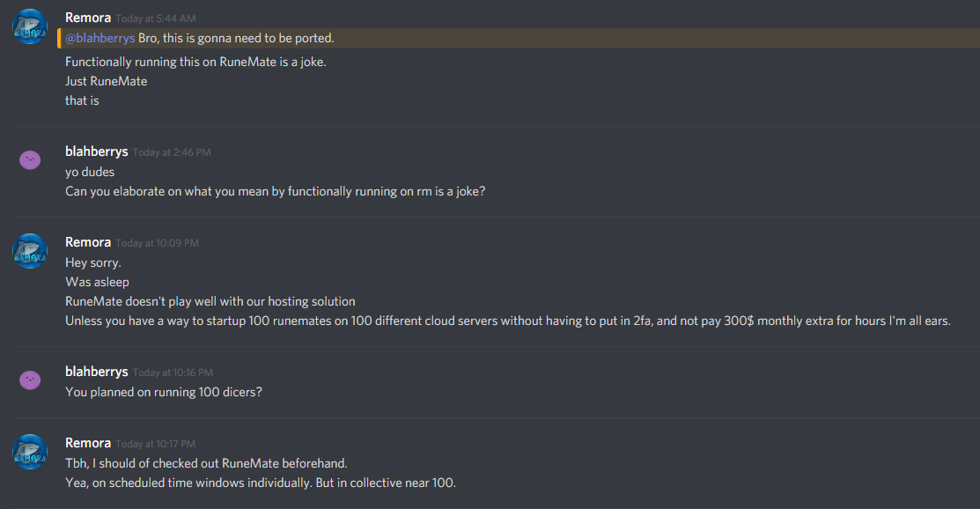Click blahberrys' avatar on the 2:46 PM message

pos(30,160)
